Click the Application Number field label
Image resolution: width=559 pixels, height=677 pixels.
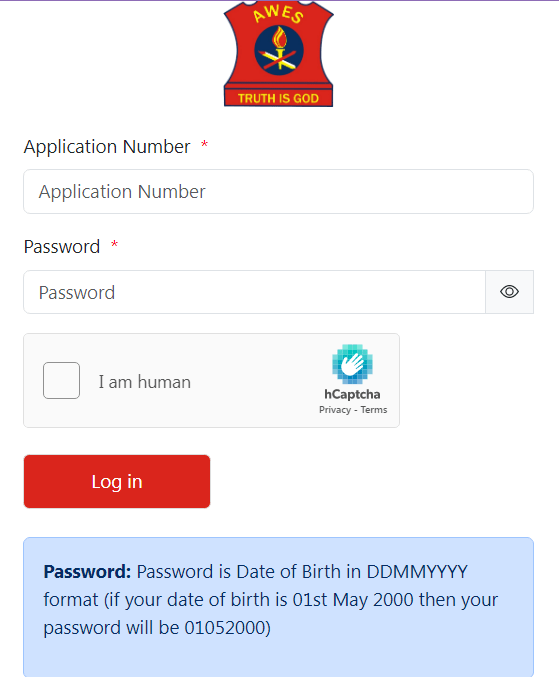107,147
